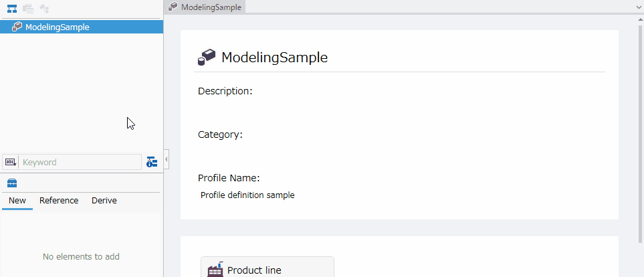Click the greyed-out diamond flow icon
This screenshot has width=644, height=277.
(44, 8)
